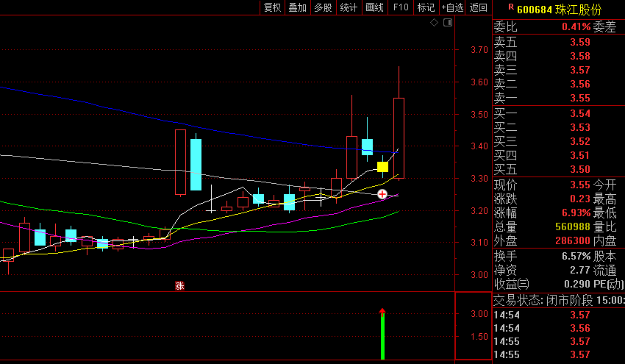Click 总量 value 560988
This screenshot has width=625, height=364.
click(x=573, y=226)
